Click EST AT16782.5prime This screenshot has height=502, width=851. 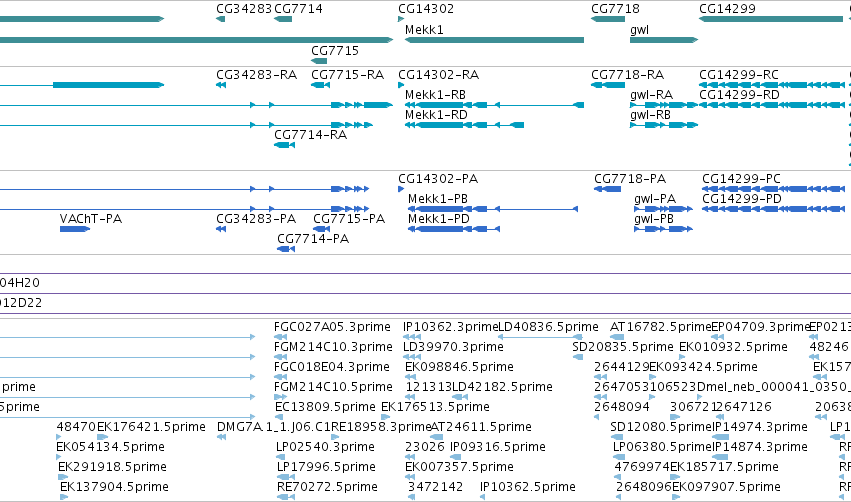point(661,327)
